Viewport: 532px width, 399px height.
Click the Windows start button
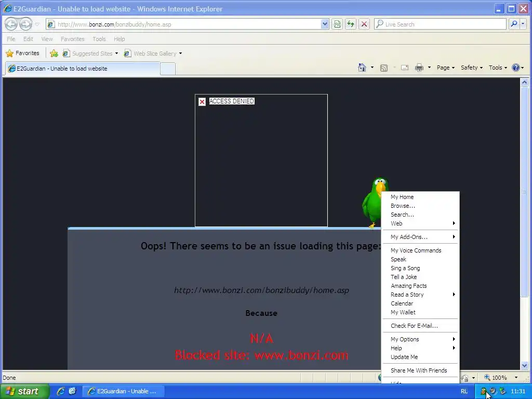(x=24, y=391)
